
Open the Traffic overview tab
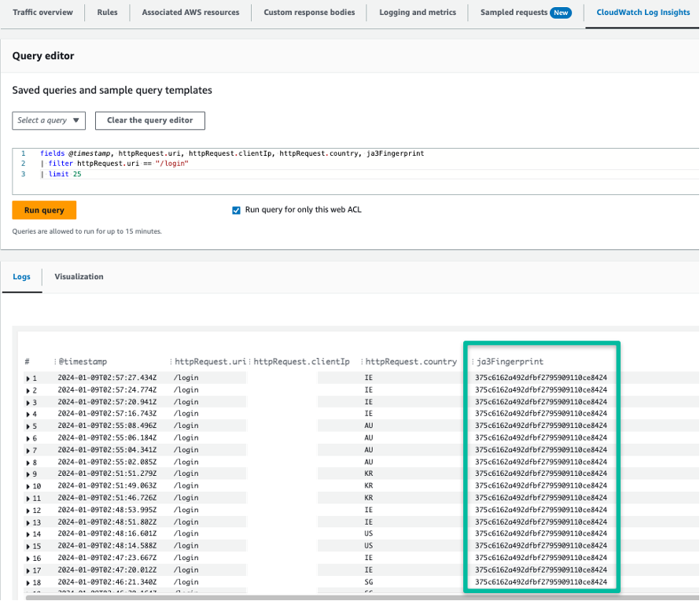pos(42,12)
